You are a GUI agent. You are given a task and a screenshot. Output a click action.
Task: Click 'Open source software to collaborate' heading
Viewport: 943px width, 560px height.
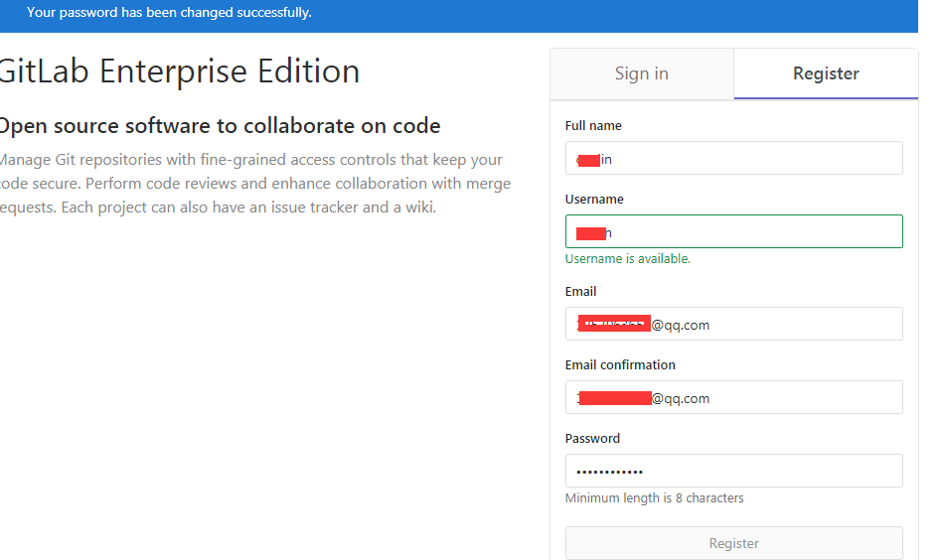click(221, 126)
